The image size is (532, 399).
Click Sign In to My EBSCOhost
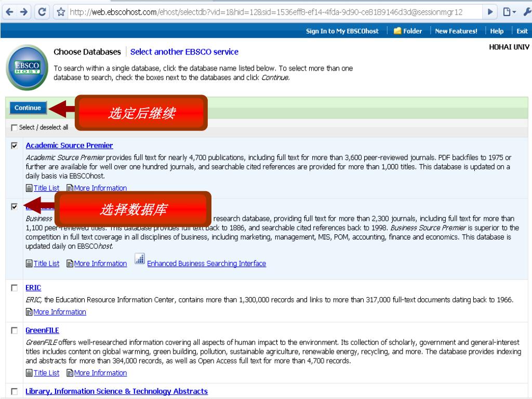click(342, 31)
